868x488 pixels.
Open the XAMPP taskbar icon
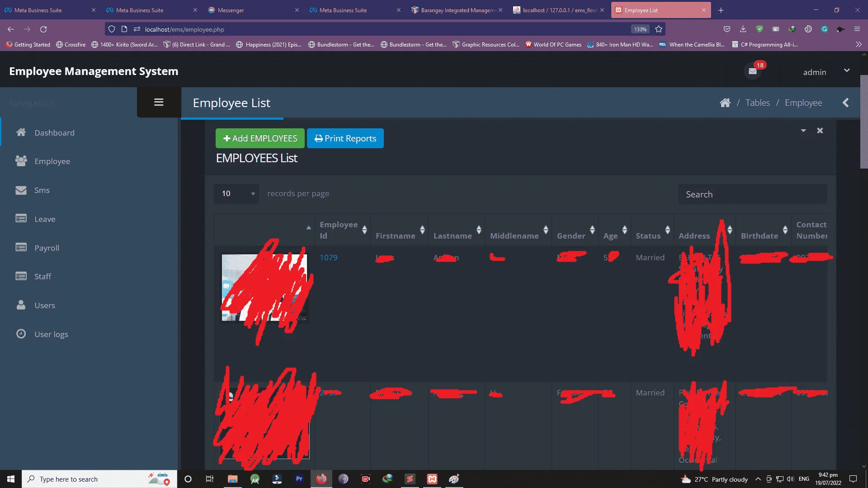coord(432,479)
